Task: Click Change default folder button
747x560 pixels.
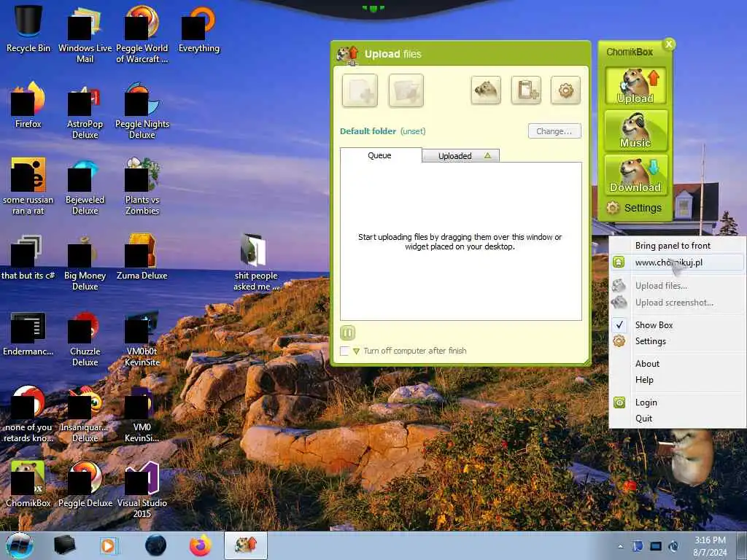Action: coord(554,131)
